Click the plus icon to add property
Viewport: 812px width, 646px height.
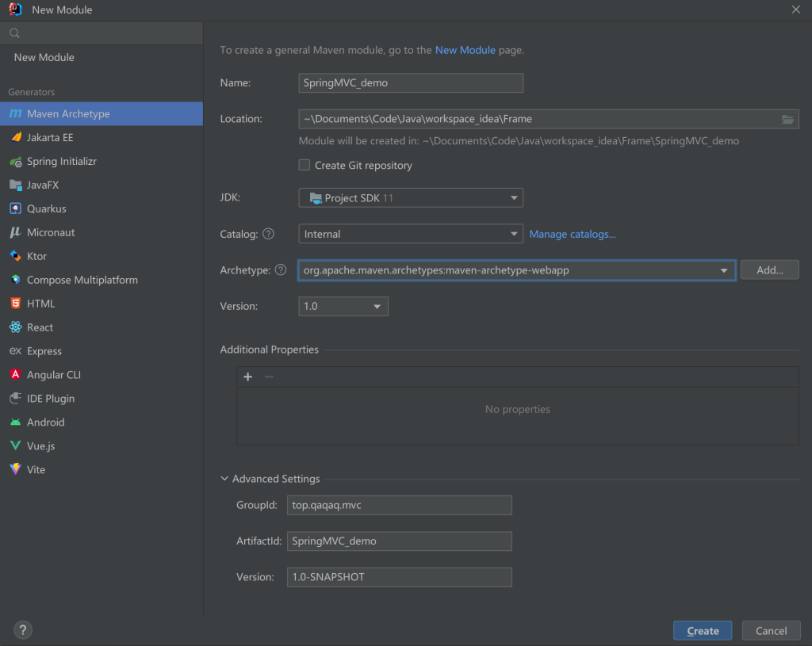(248, 377)
